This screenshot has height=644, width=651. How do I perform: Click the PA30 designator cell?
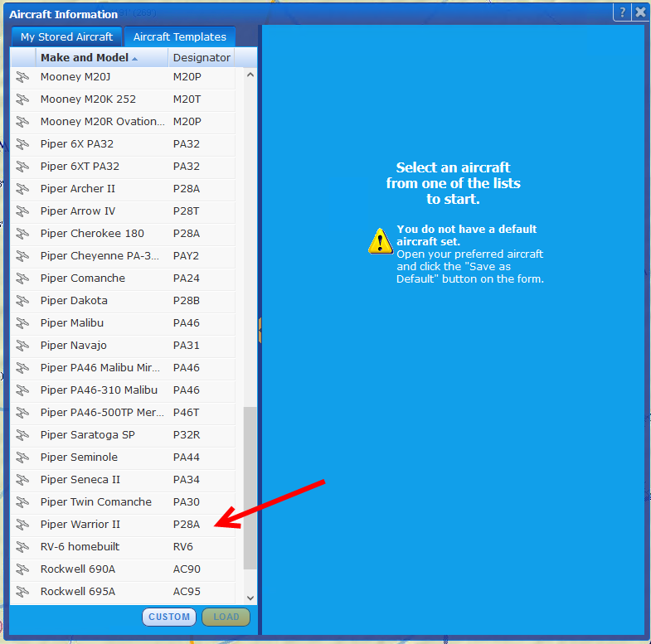pos(187,502)
